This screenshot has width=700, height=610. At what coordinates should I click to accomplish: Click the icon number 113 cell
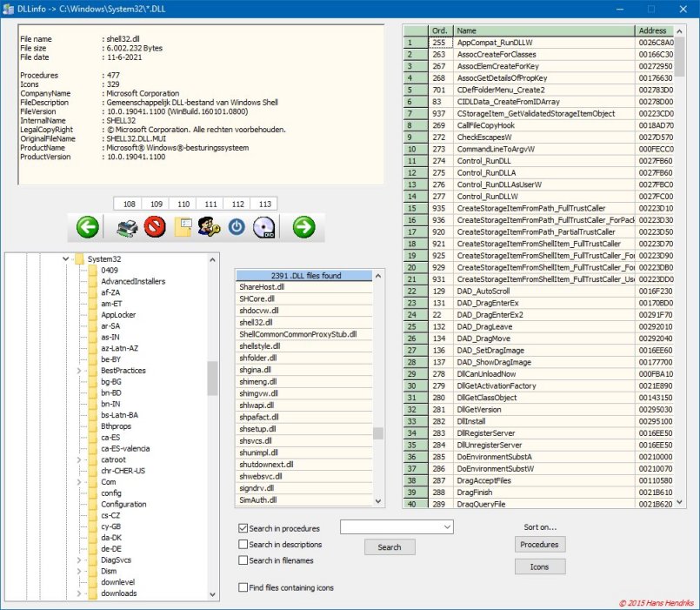tap(264, 204)
